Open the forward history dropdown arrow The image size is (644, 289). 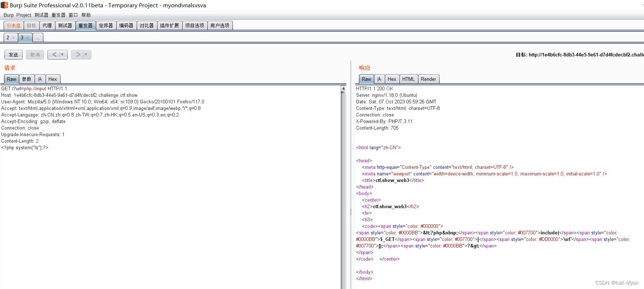pos(86,55)
